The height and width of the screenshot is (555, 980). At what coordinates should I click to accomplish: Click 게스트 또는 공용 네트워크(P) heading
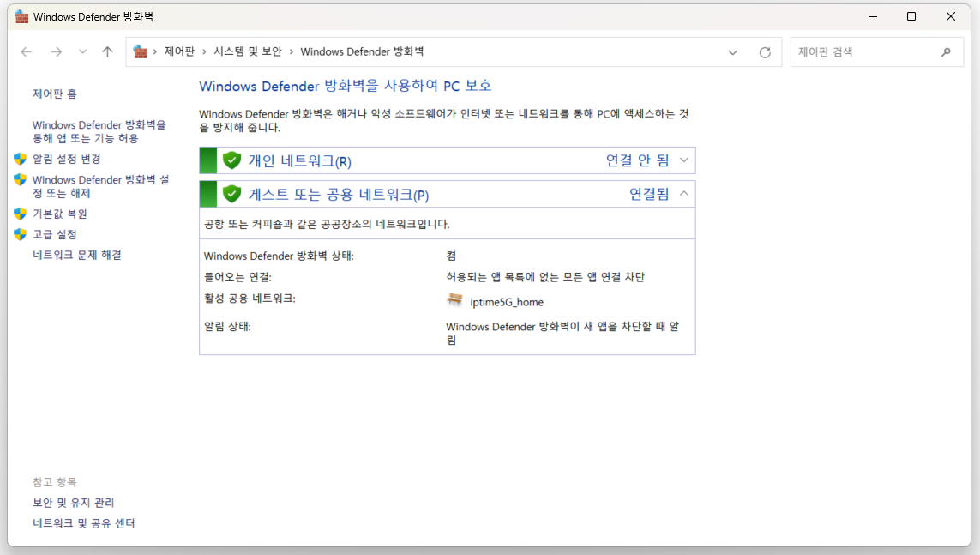click(339, 195)
